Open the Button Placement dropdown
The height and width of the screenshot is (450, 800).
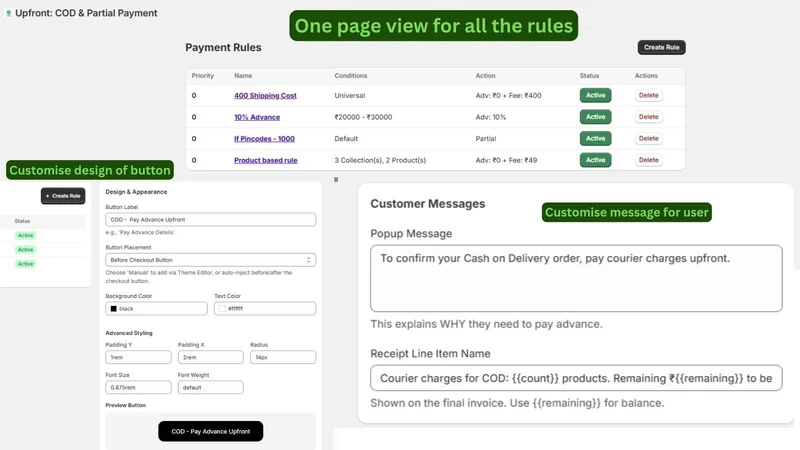tap(211, 260)
